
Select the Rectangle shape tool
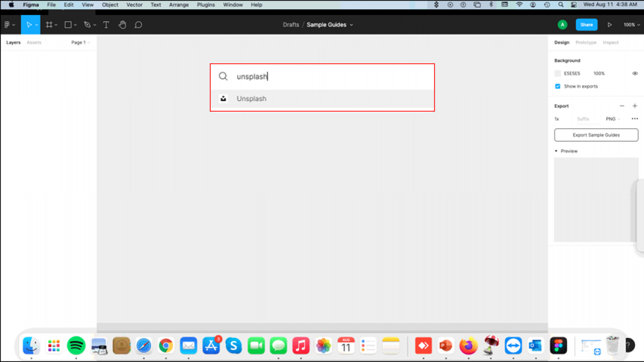tap(67, 24)
